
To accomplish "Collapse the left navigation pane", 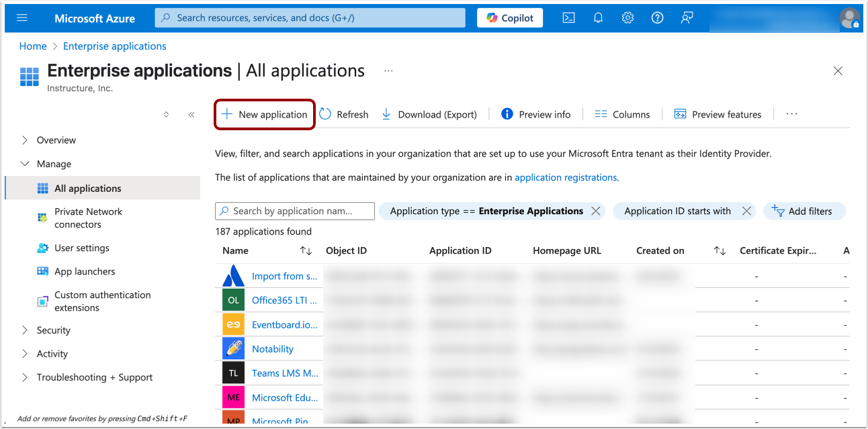I will click(x=191, y=115).
